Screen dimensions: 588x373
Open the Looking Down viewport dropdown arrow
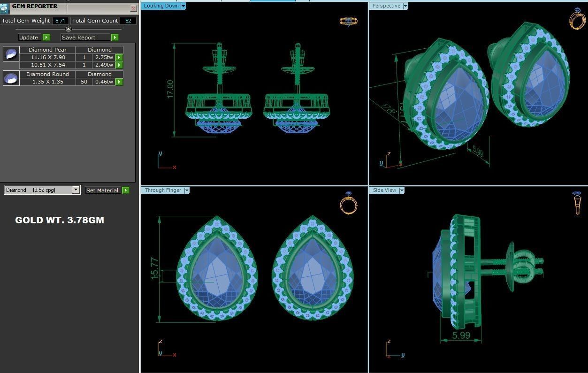(183, 6)
